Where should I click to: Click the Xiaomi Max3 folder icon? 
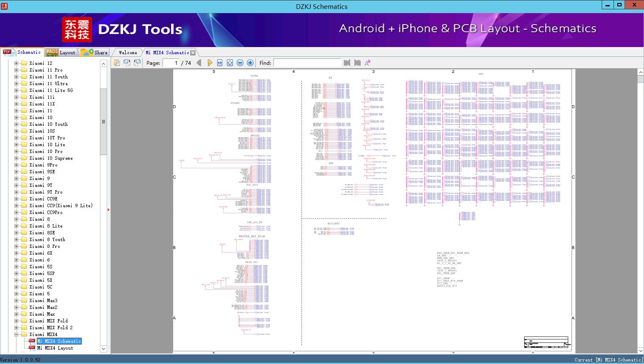[24, 300]
